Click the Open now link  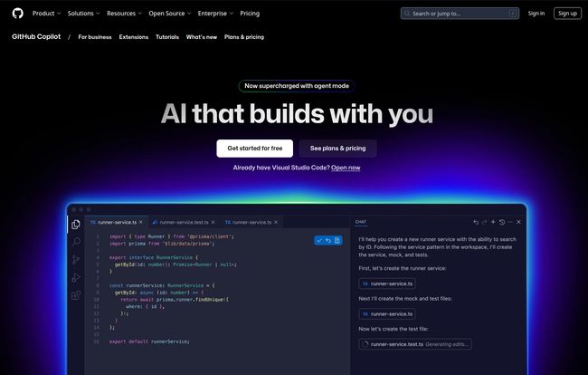(x=346, y=168)
